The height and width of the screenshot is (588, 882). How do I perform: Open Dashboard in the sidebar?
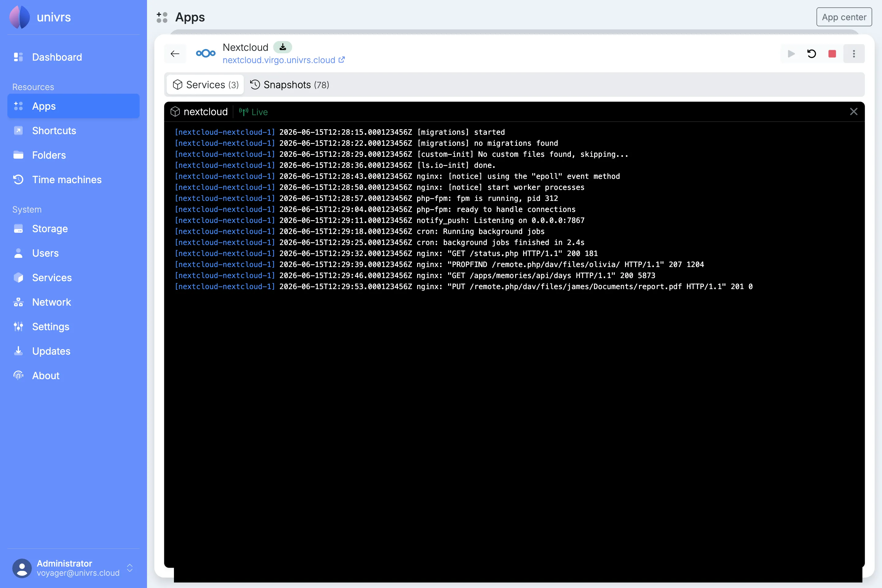pyautogui.click(x=73, y=57)
